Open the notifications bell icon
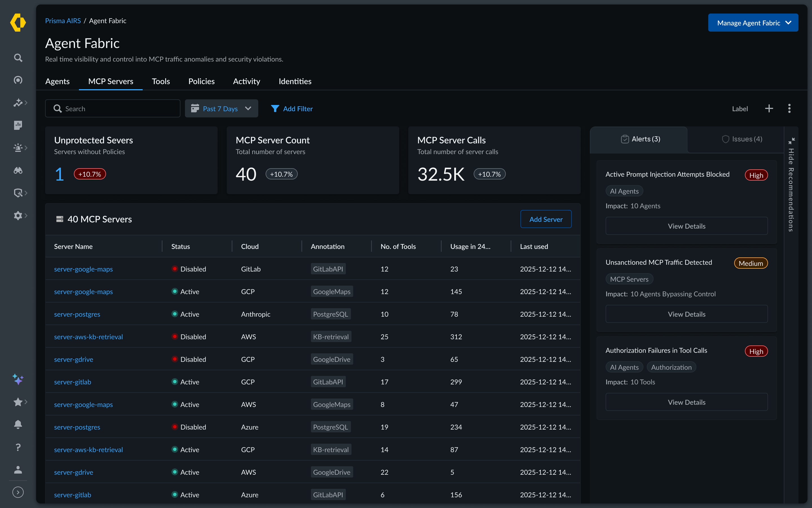 click(18, 424)
